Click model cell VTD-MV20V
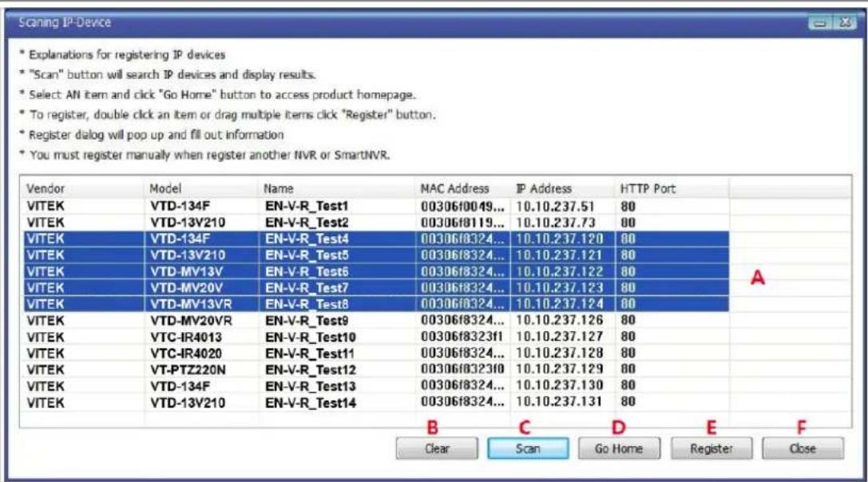 (x=187, y=288)
